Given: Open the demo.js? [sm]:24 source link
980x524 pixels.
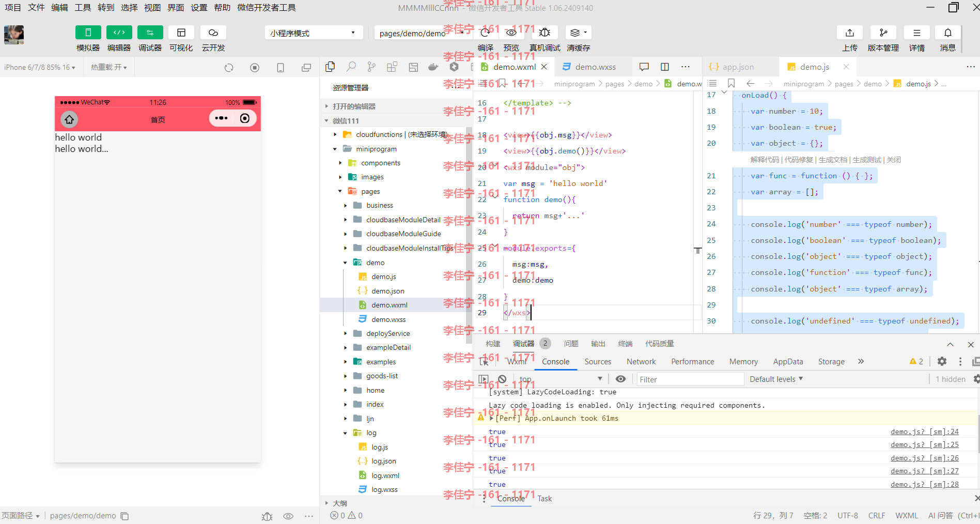Looking at the screenshot, I should (x=924, y=431).
